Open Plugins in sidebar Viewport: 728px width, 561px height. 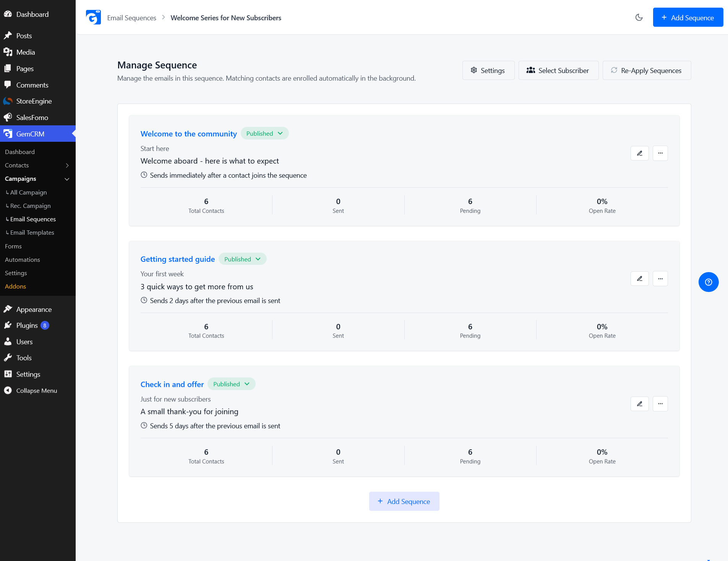tap(38, 325)
